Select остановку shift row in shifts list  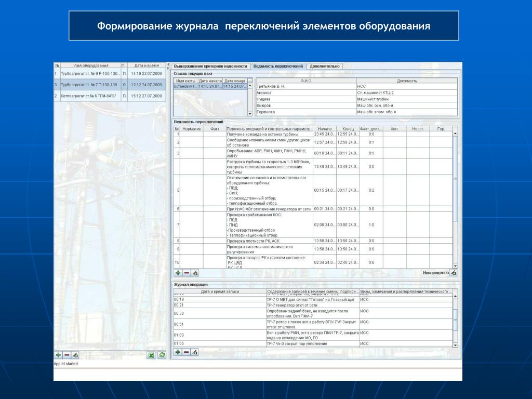[x=210, y=87]
